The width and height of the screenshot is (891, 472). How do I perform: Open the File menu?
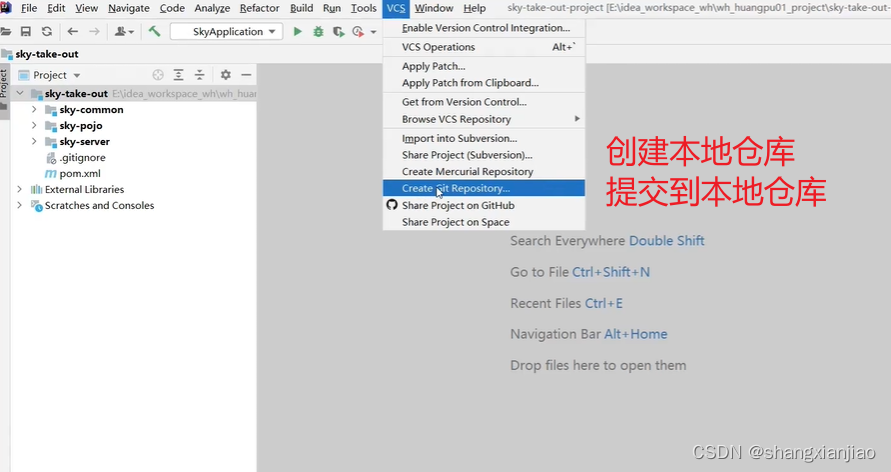click(29, 8)
